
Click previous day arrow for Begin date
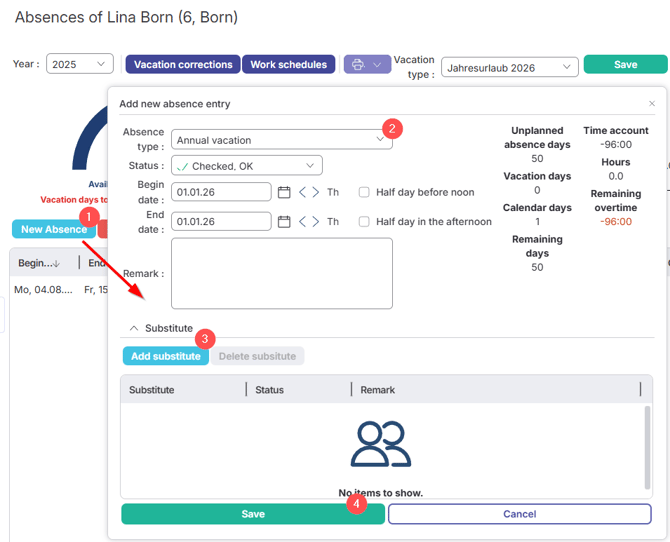[303, 192]
